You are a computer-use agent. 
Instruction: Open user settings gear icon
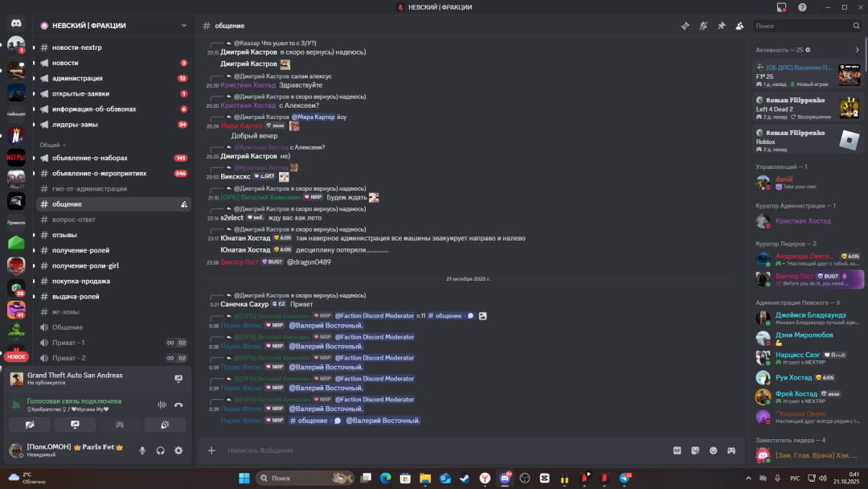tap(178, 451)
